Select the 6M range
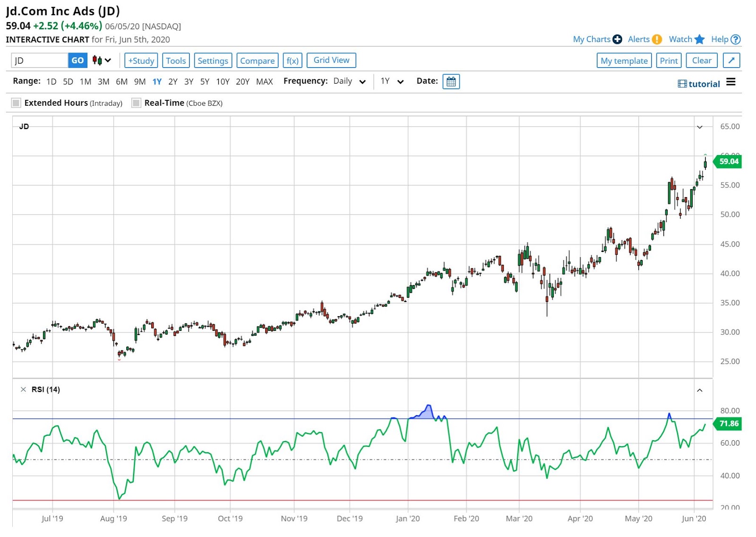Screen dimensions: 756x537 point(122,82)
